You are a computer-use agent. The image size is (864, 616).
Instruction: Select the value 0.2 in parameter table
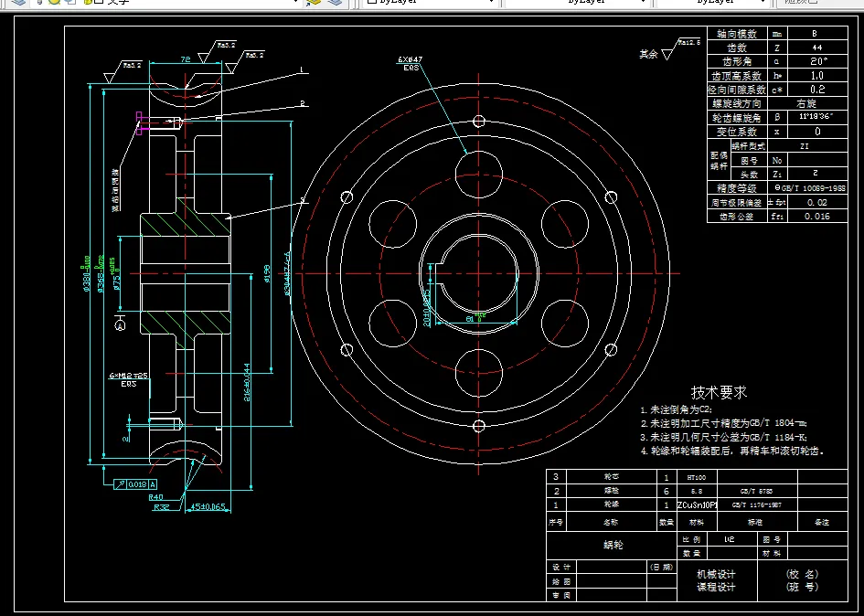[x=817, y=90]
